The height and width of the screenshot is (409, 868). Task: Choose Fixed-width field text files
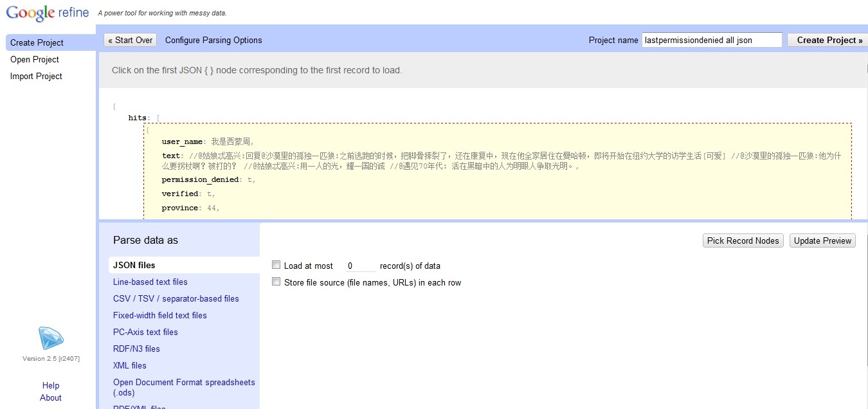point(160,315)
